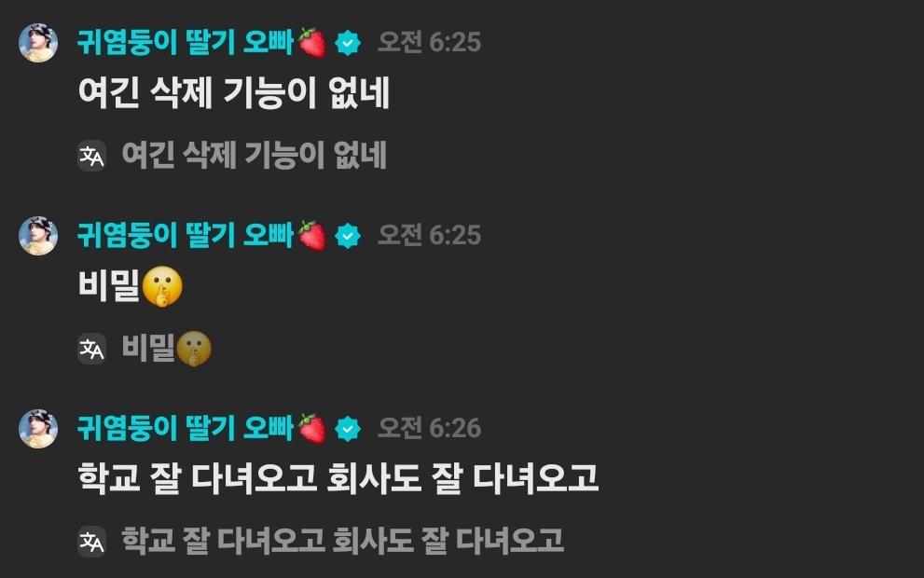
Task: Select the white message text '여긴 삭제 기능이 없네'
Action: [234, 93]
